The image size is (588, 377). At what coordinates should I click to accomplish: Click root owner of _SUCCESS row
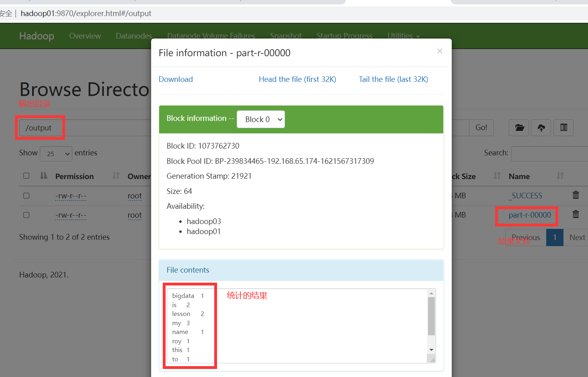pos(135,196)
